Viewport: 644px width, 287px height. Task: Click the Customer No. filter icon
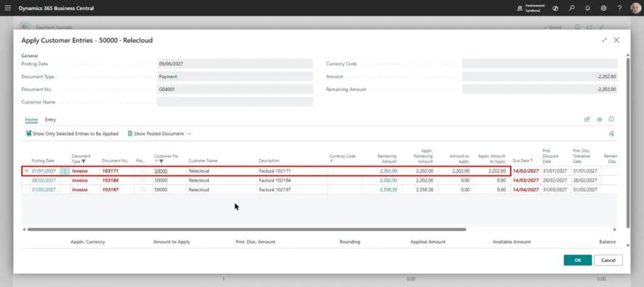[x=161, y=162]
